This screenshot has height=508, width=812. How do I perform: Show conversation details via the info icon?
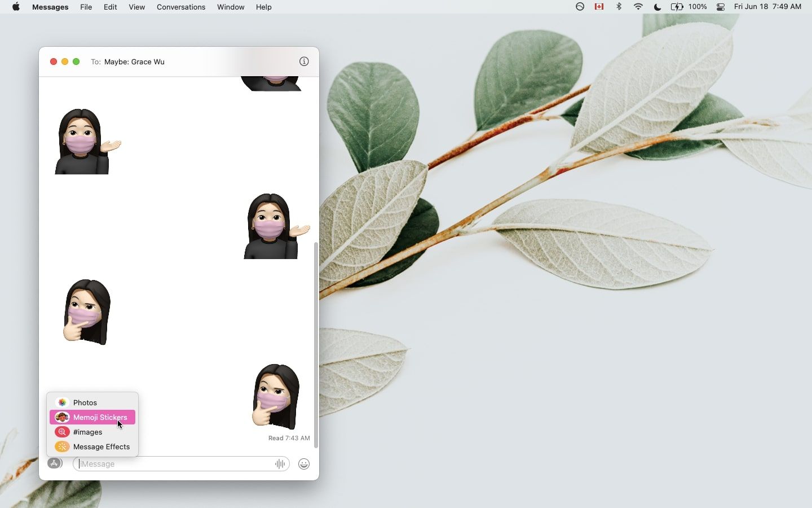[x=304, y=62]
